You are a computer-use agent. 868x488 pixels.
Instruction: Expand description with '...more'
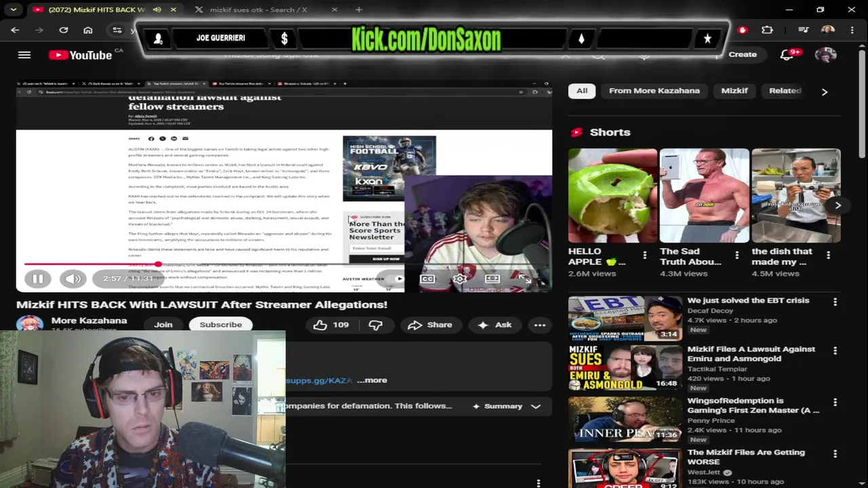372,380
